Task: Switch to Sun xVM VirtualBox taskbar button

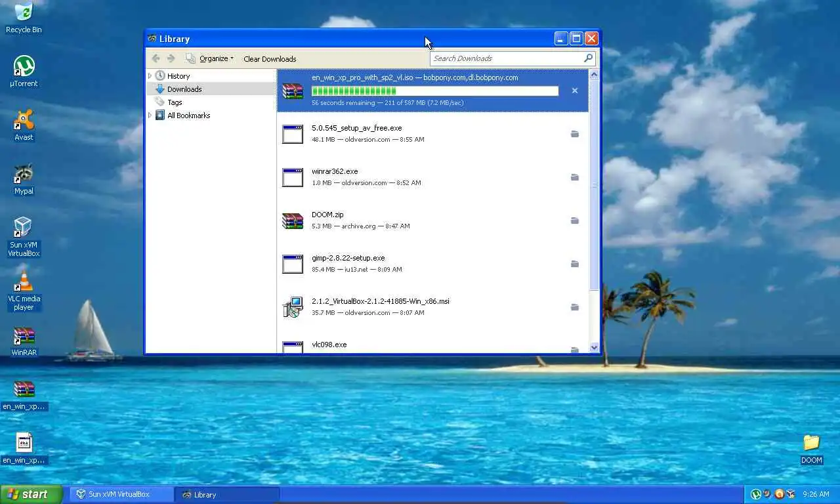Action: point(121,494)
